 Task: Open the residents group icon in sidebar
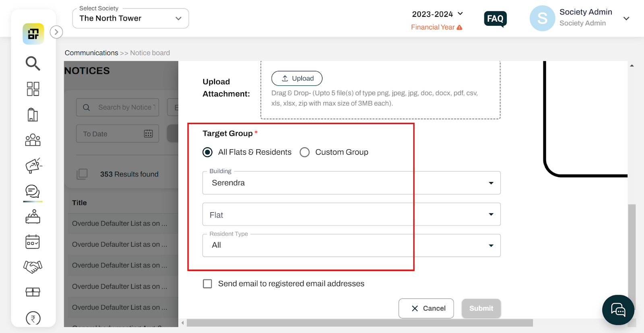coord(33,140)
